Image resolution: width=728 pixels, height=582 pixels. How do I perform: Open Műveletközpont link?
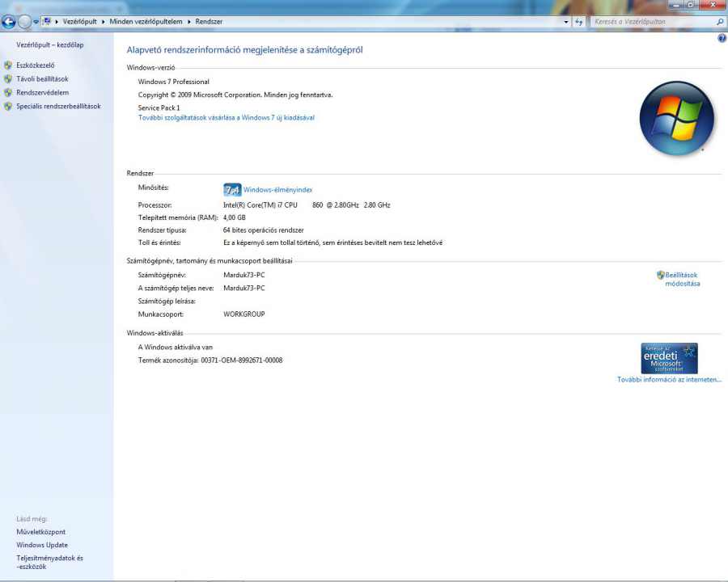click(41, 532)
